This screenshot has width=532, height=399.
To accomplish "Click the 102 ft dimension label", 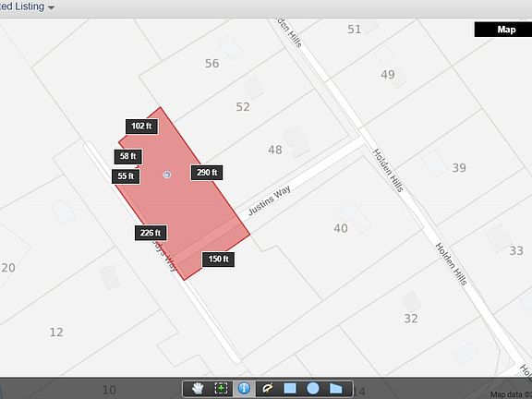I will (x=141, y=127).
